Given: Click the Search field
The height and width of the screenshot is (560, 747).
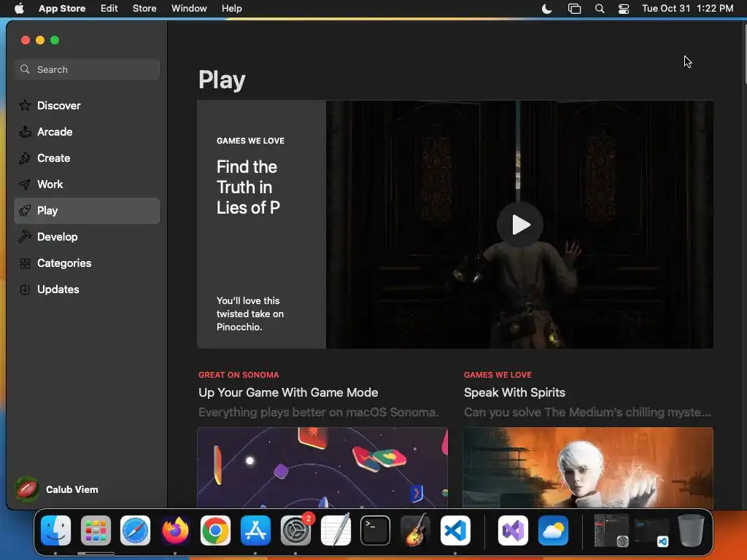Looking at the screenshot, I should [87, 69].
